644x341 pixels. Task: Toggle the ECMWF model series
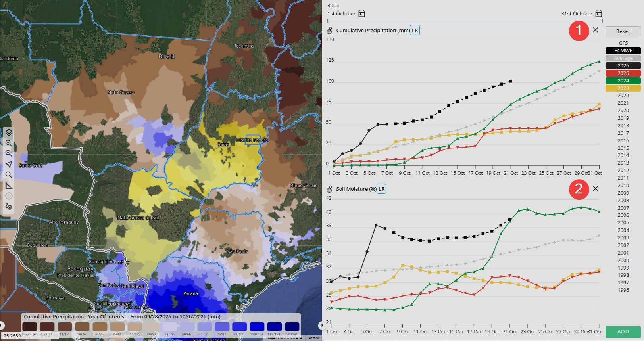tap(623, 51)
